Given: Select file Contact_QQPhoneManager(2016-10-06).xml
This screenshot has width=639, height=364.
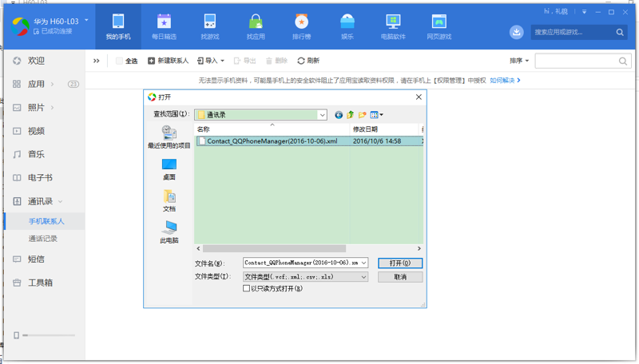Looking at the screenshot, I should tap(272, 141).
